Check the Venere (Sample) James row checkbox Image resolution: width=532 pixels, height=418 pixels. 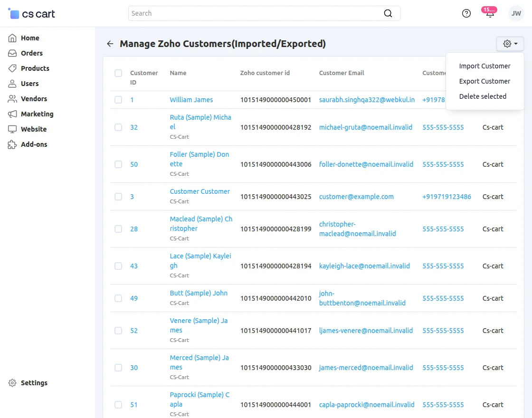(x=118, y=331)
